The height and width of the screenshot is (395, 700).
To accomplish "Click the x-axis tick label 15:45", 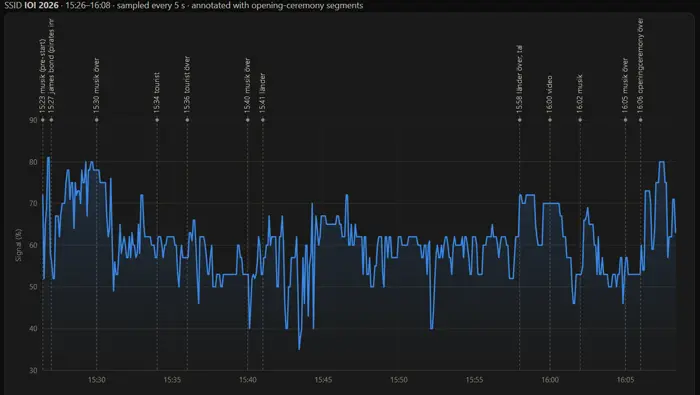I will [x=323, y=380].
